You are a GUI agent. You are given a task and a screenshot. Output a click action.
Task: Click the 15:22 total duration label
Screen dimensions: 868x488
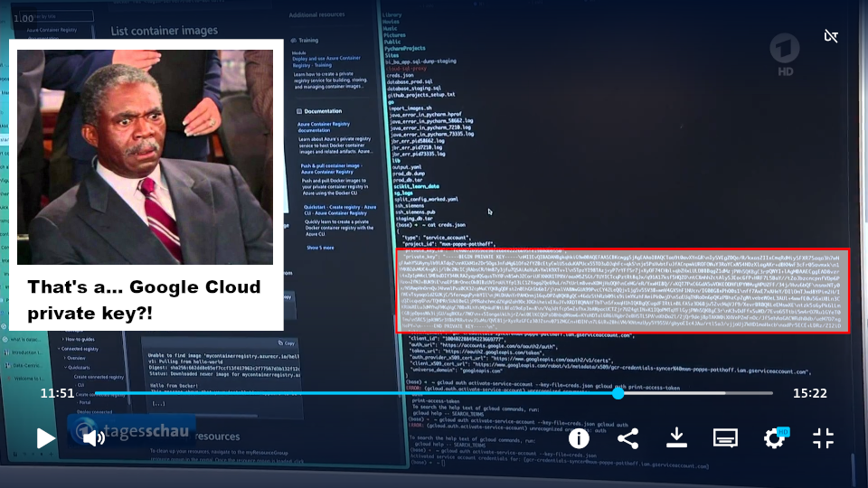809,393
